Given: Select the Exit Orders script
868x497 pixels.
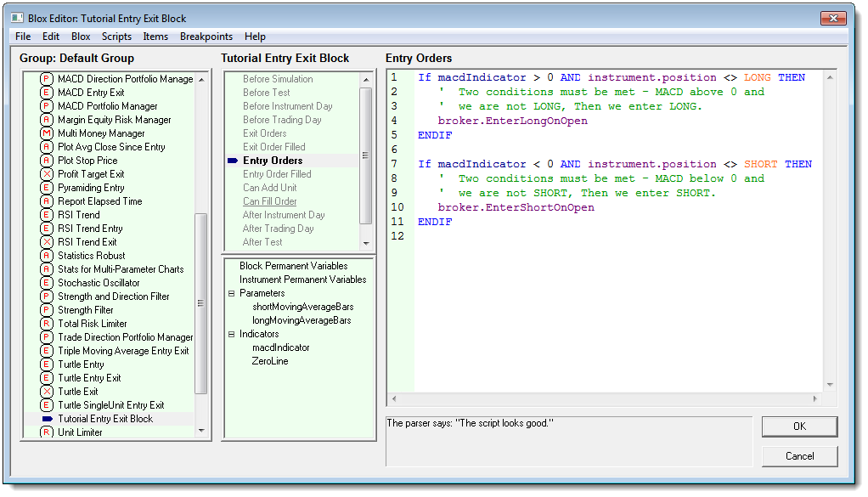Looking at the screenshot, I should click(264, 133).
